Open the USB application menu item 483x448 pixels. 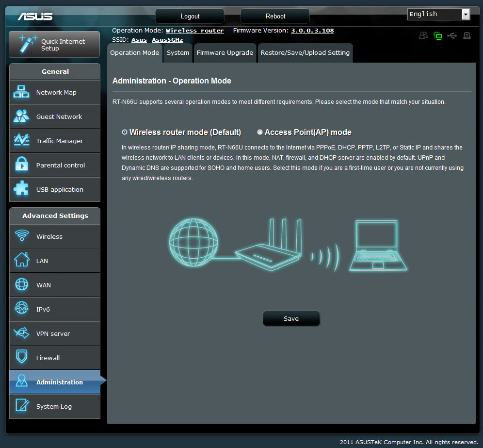tap(55, 189)
